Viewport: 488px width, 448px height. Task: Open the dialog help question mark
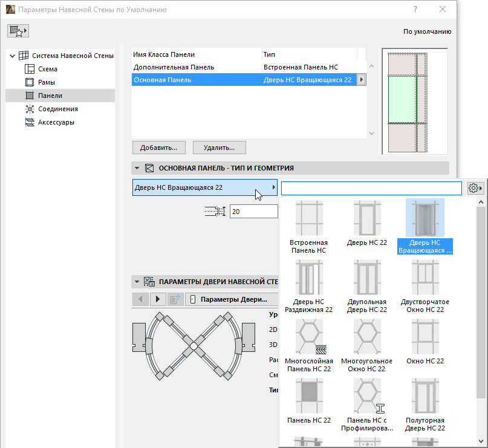tap(415, 9)
